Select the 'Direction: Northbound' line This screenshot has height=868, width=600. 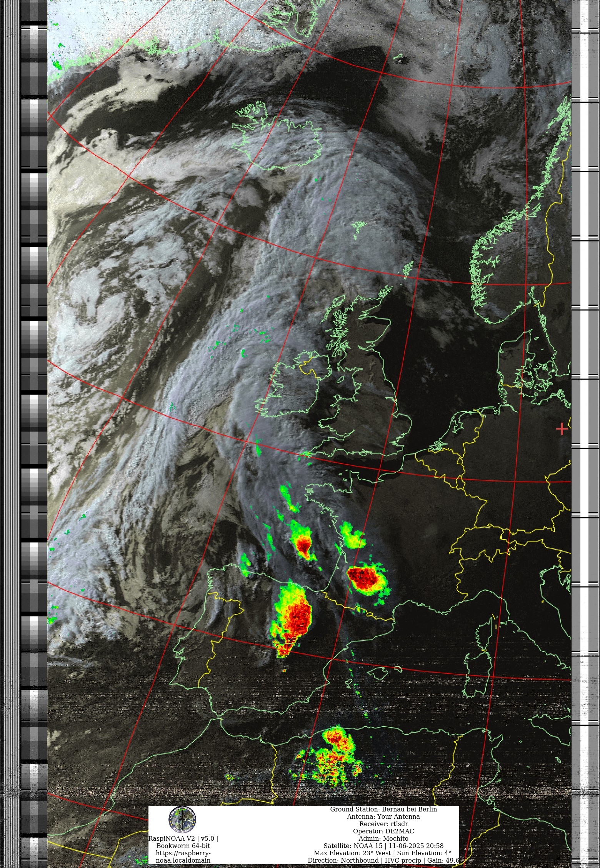click(383, 860)
